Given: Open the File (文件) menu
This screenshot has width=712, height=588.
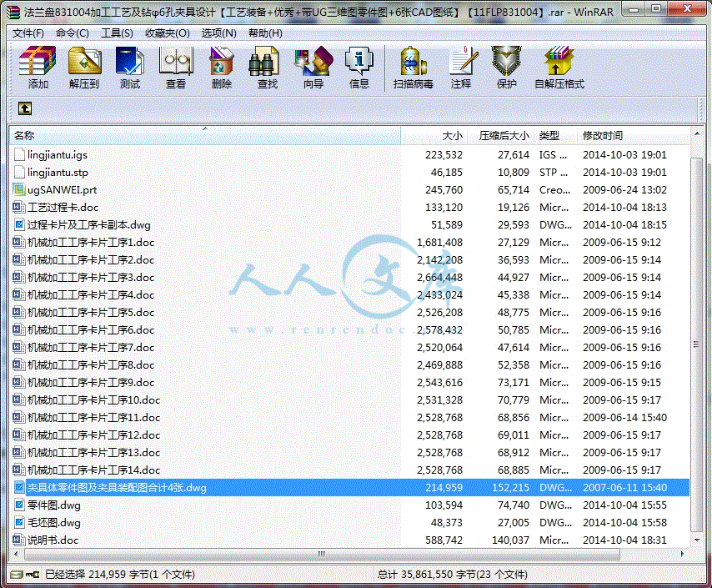Looking at the screenshot, I should [28, 33].
